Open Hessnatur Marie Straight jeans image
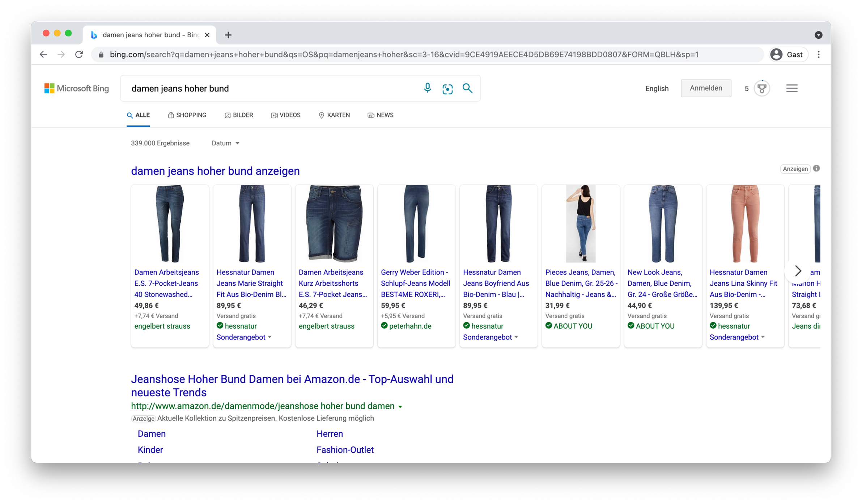The width and height of the screenshot is (862, 504). click(252, 223)
